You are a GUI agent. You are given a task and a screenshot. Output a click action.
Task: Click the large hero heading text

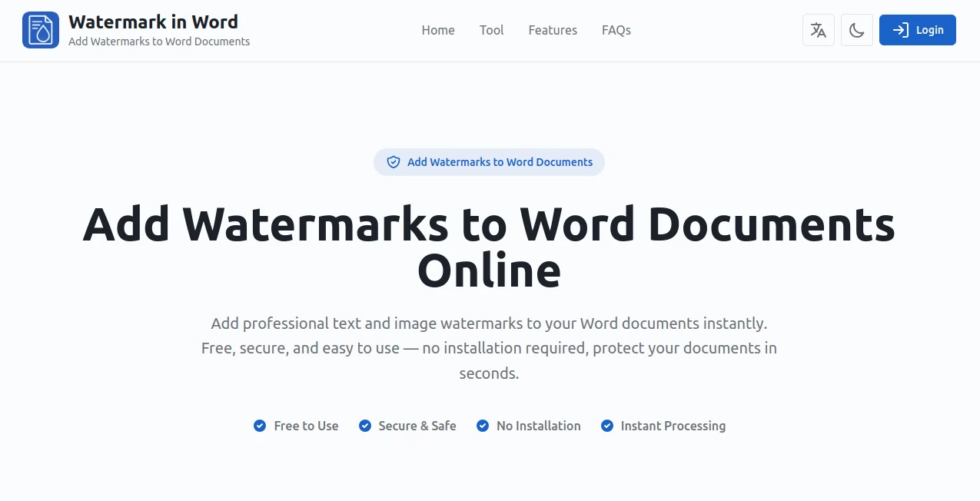(489, 246)
